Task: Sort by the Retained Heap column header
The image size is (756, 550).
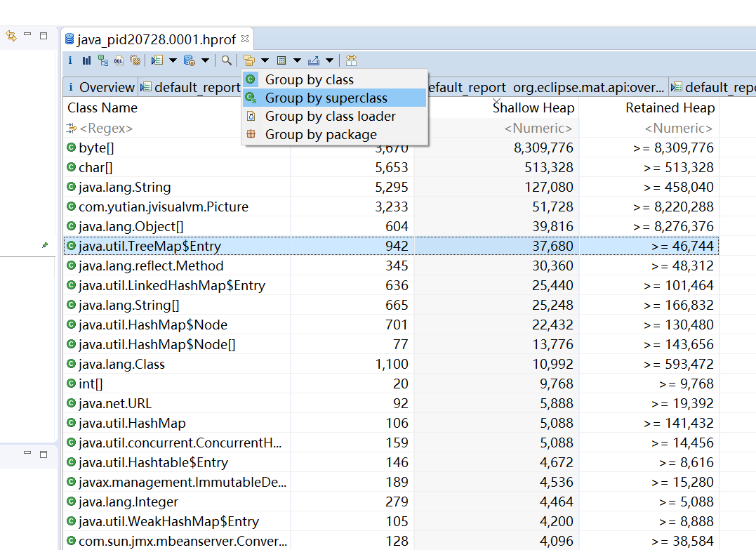Action: click(670, 108)
